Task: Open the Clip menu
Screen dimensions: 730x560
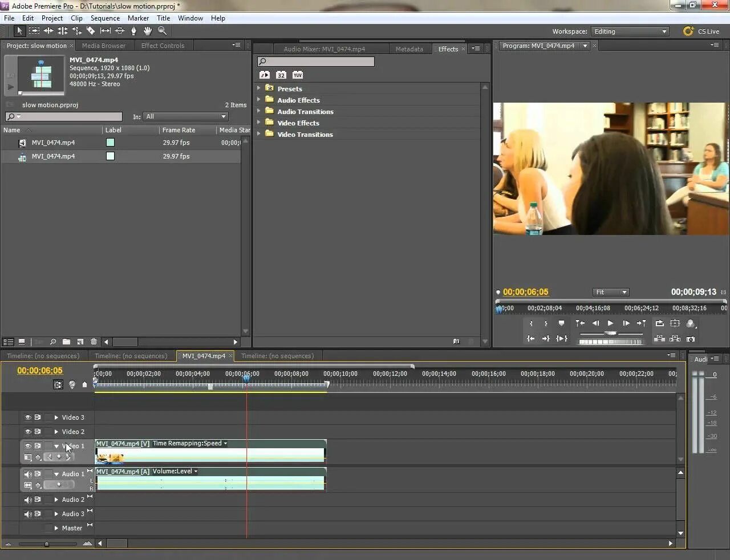Action: [x=76, y=18]
